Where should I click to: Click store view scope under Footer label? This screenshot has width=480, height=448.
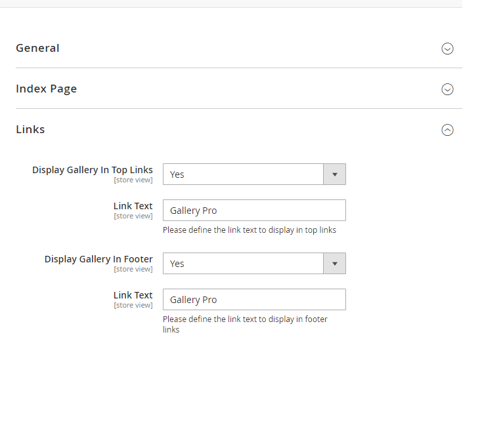(133, 270)
